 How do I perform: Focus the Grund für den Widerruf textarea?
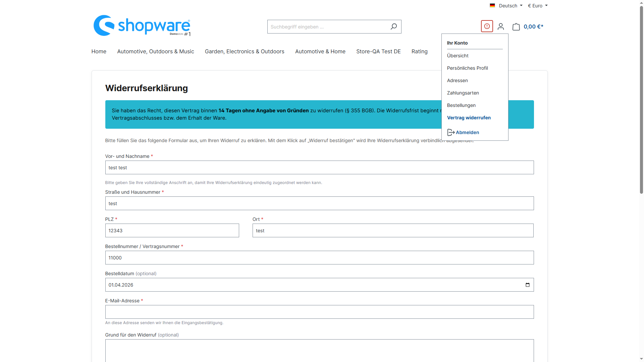(x=319, y=351)
